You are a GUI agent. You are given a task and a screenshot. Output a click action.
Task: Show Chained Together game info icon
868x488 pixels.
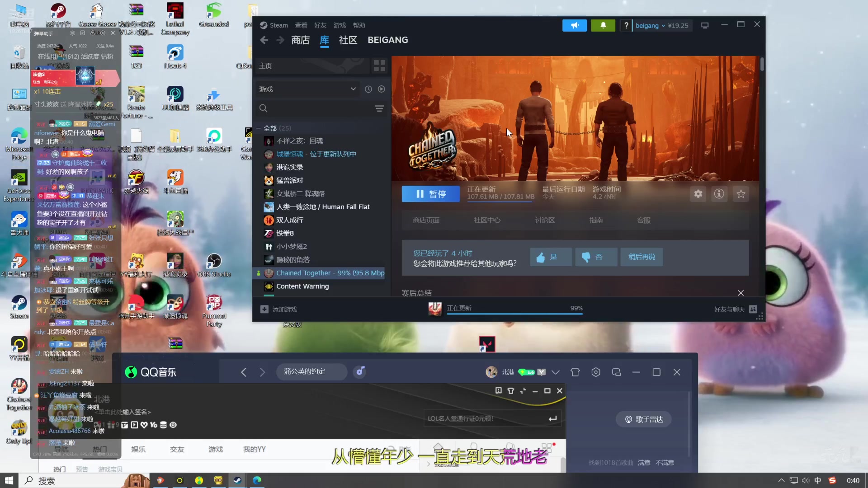(x=719, y=194)
